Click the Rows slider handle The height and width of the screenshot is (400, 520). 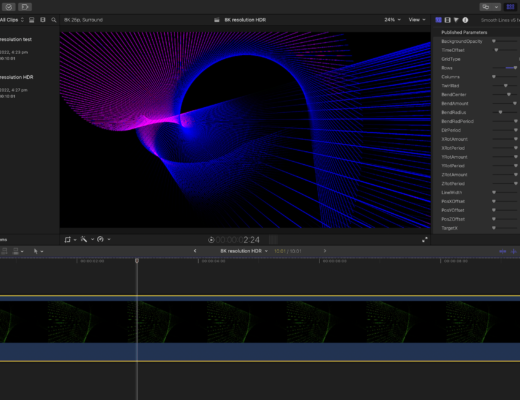pyautogui.click(x=515, y=68)
